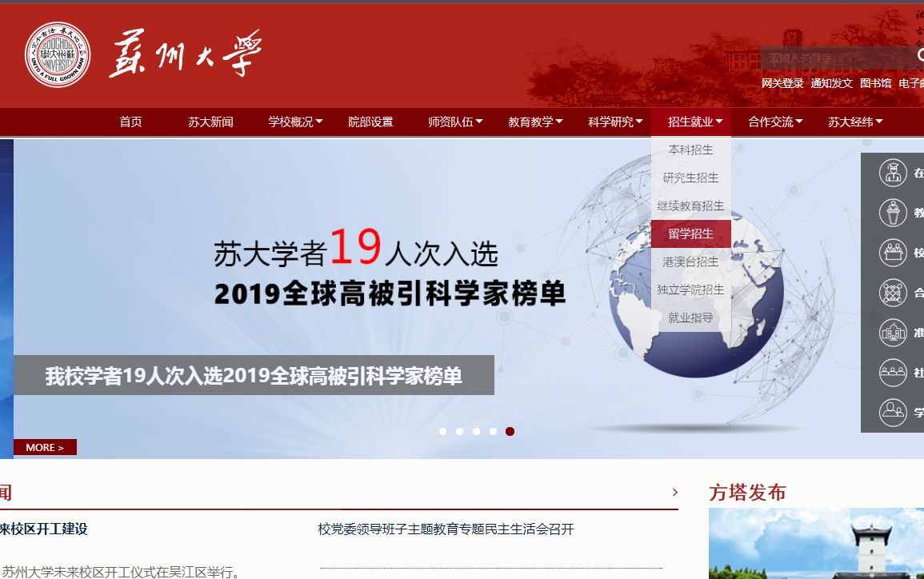
Task: Click the MORE > button on banner
Action: (45, 448)
